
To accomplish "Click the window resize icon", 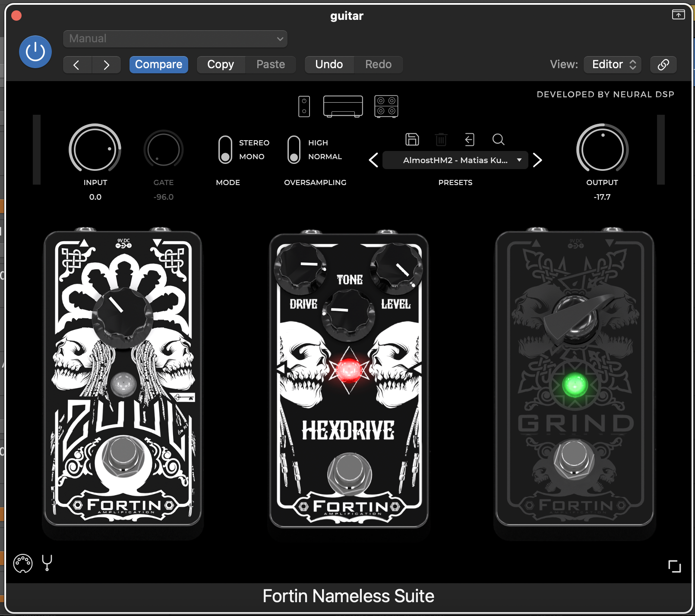I will point(674,566).
